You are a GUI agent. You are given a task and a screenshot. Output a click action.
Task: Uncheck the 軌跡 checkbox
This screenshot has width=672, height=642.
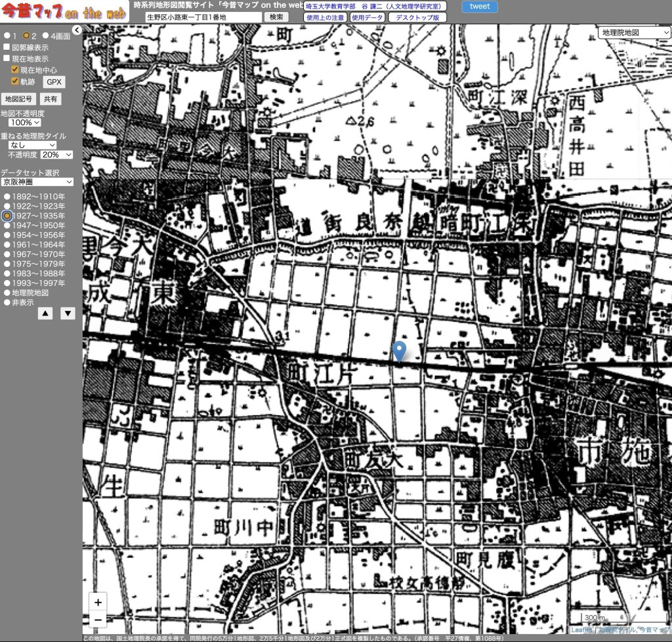click(x=15, y=81)
